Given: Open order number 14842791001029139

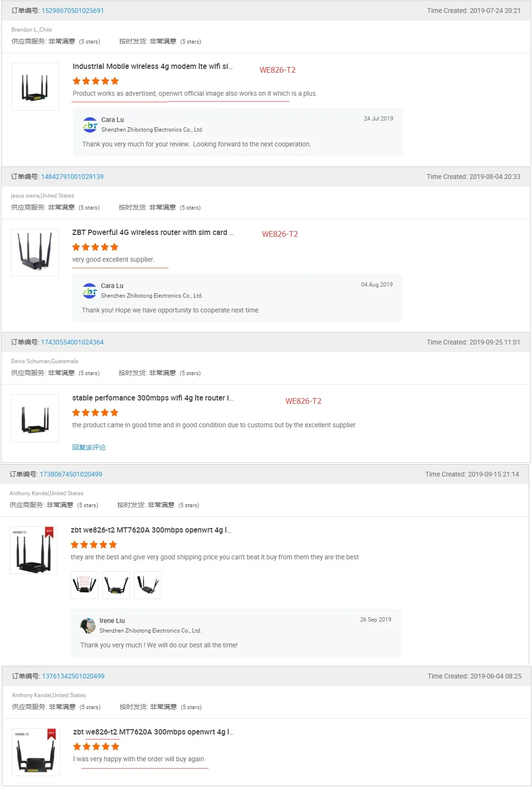Looking at the screenshot, I should pos(72,177).
